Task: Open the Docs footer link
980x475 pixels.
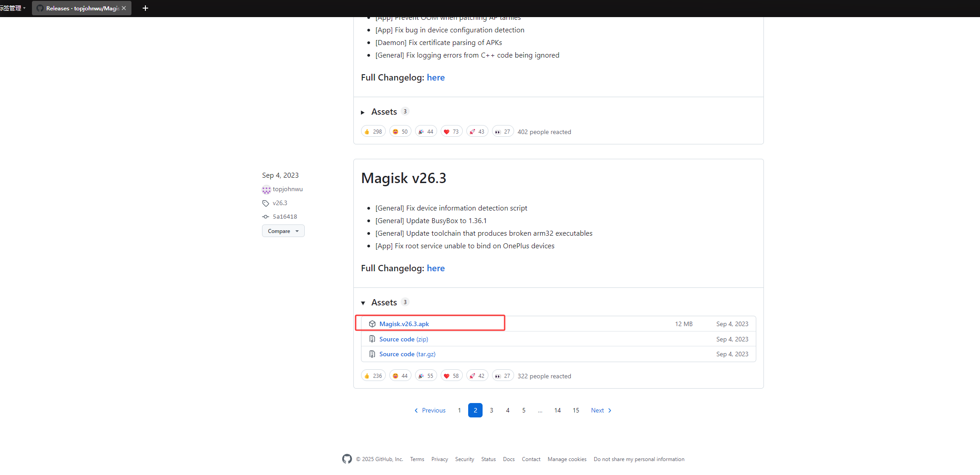Action: point(509,459)
